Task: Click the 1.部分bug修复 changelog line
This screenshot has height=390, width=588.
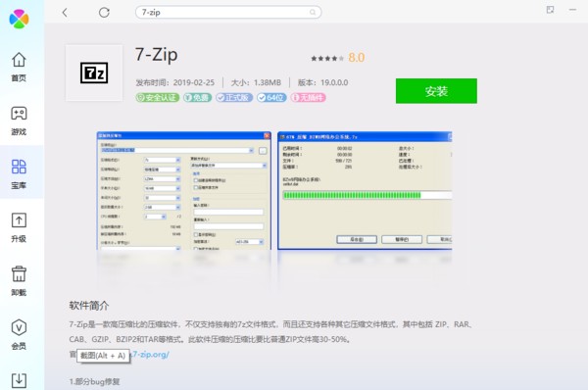Action: pyautogui.click(x=94, y=382)
